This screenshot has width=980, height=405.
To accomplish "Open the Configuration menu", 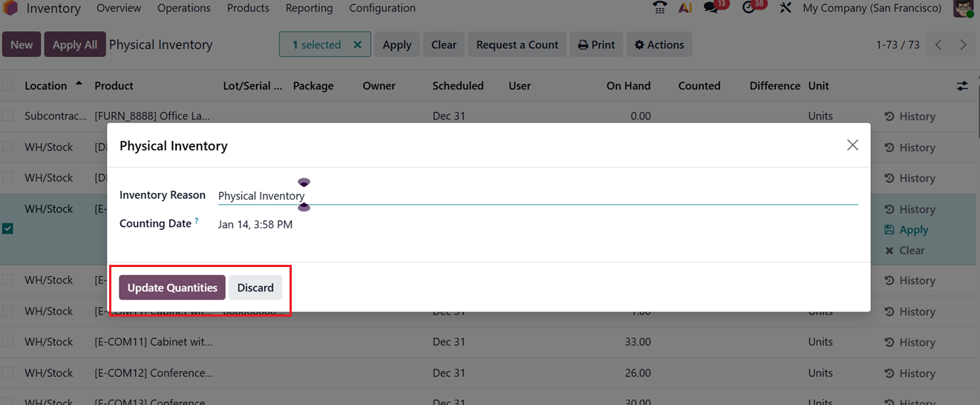I will 382,8.
